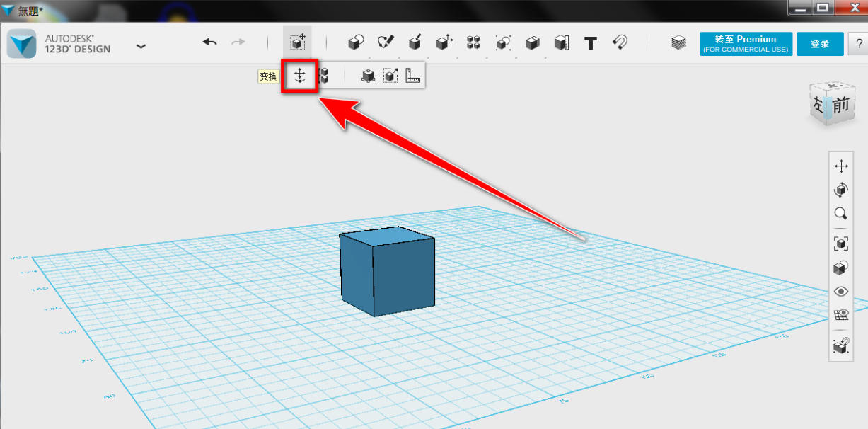Screen dimensions: 868x429
Task: Select the Smart Scale tool
Action: click(x=367, y=76)
